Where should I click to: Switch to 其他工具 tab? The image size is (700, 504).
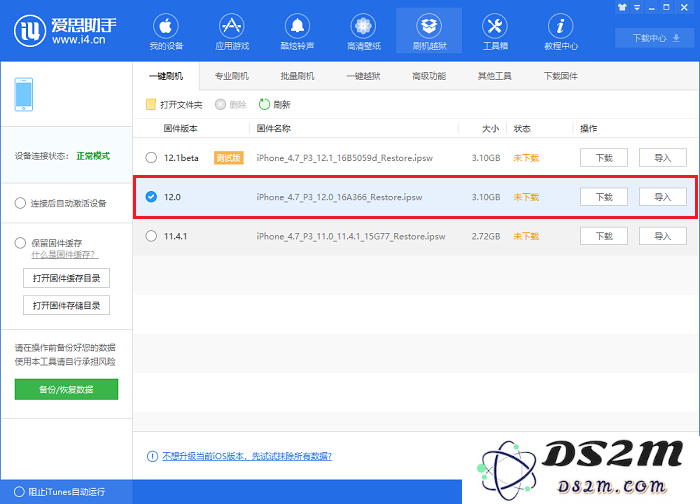coord(495,76)
